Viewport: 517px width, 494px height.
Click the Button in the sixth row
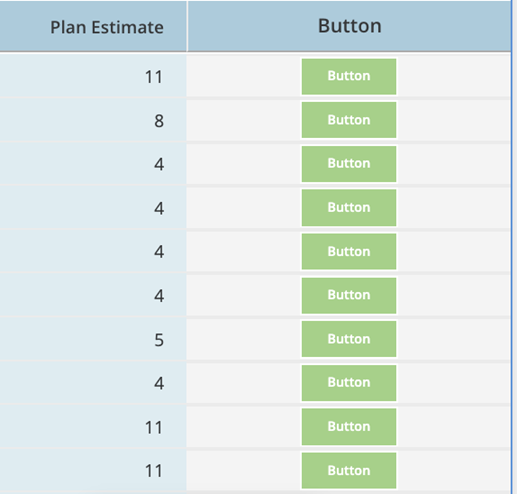click(349, 295)
